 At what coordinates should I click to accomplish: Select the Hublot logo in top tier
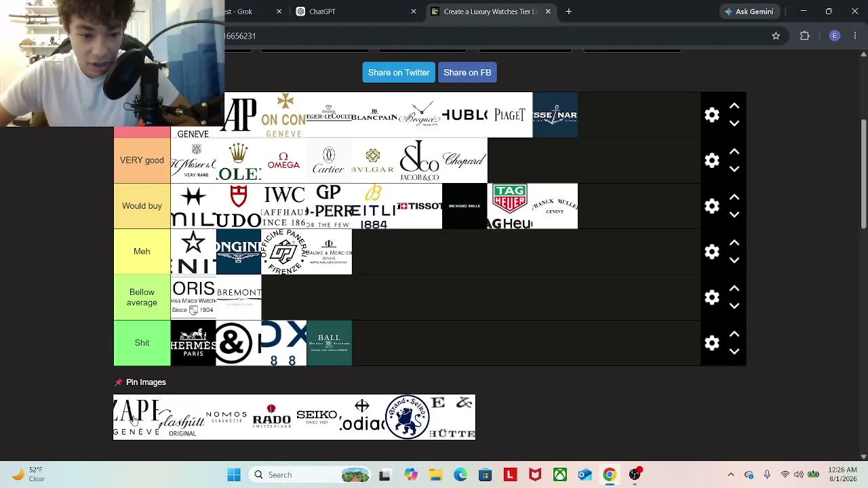465,115
